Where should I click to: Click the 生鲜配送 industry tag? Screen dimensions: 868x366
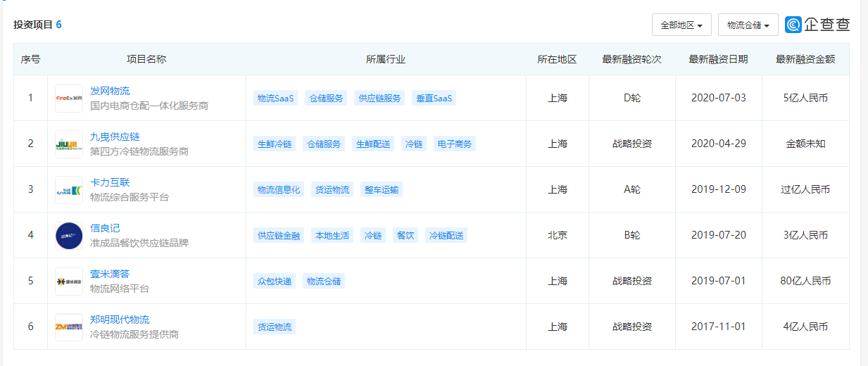pyautogui.click(x=373, y=144)
